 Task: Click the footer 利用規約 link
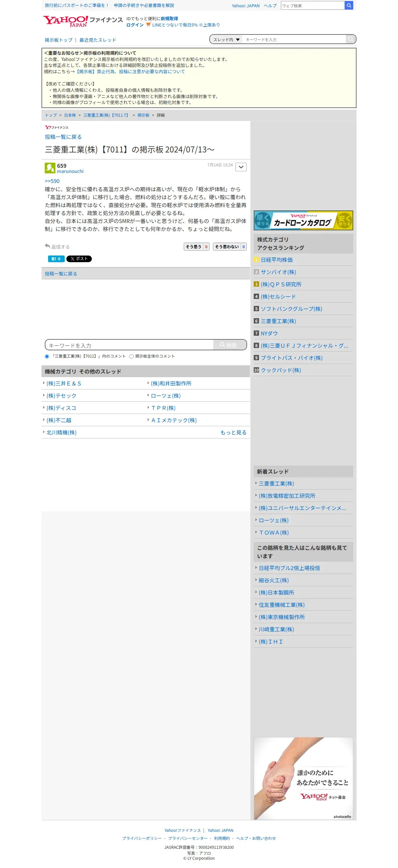(x=222, y=839)
